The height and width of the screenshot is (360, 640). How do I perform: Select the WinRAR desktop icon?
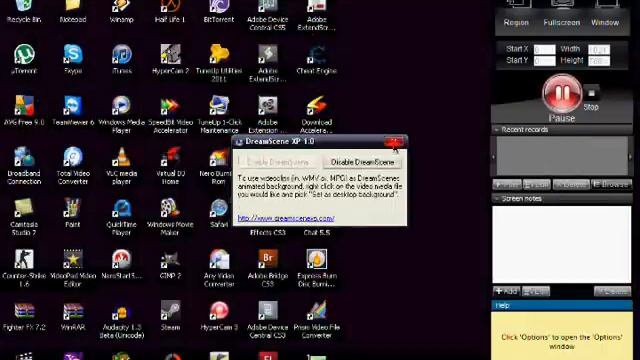click(x=73, y=316)
